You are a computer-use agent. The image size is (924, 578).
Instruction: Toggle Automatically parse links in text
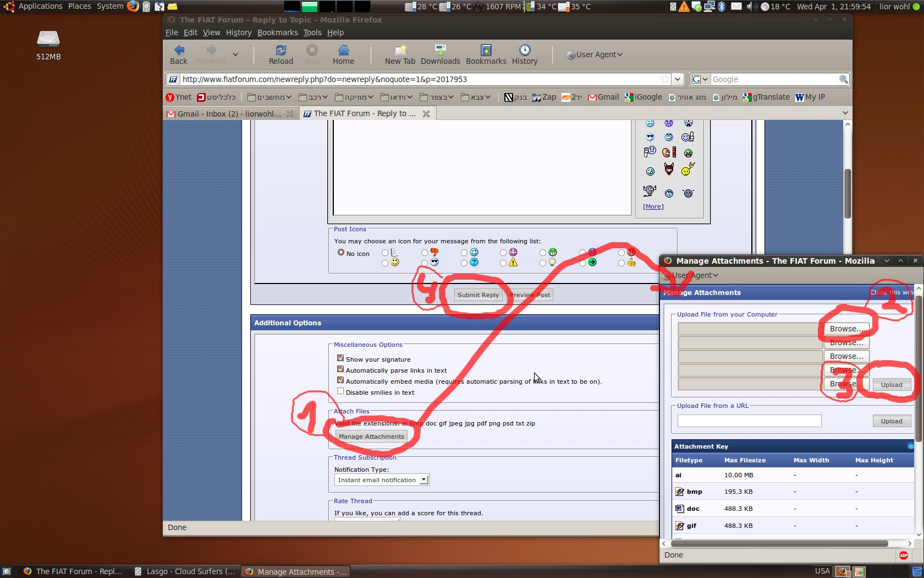click(x=340, y=369)
